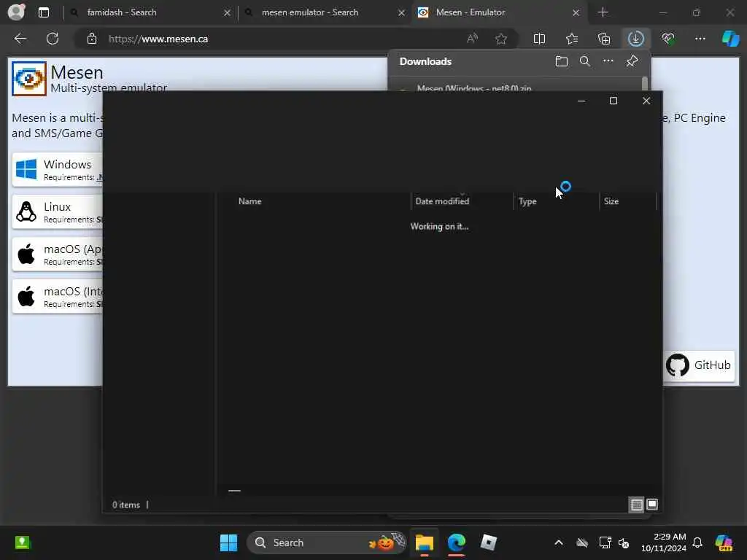
Task: Click the Edge profile avatar icon
Action: (x=16, y=12)
